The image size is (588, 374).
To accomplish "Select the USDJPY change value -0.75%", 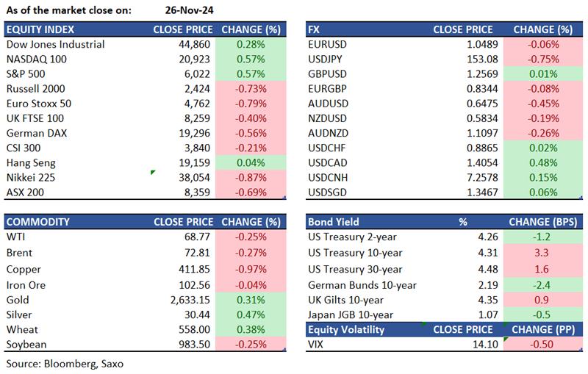I will [543, 59].
